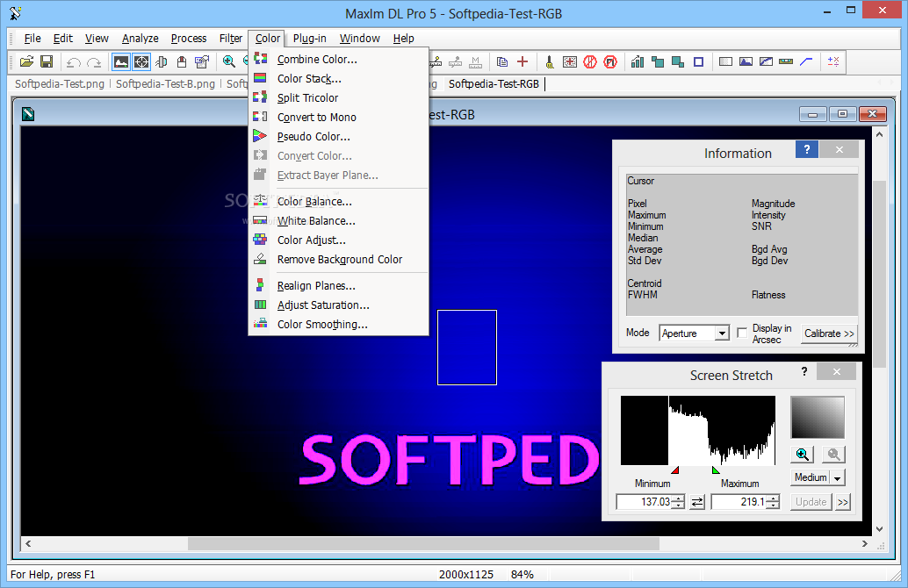Toggle the Information window crosshair icon
Screen dimensions: 908x588
pyautogui.click(x=141, y=62)
